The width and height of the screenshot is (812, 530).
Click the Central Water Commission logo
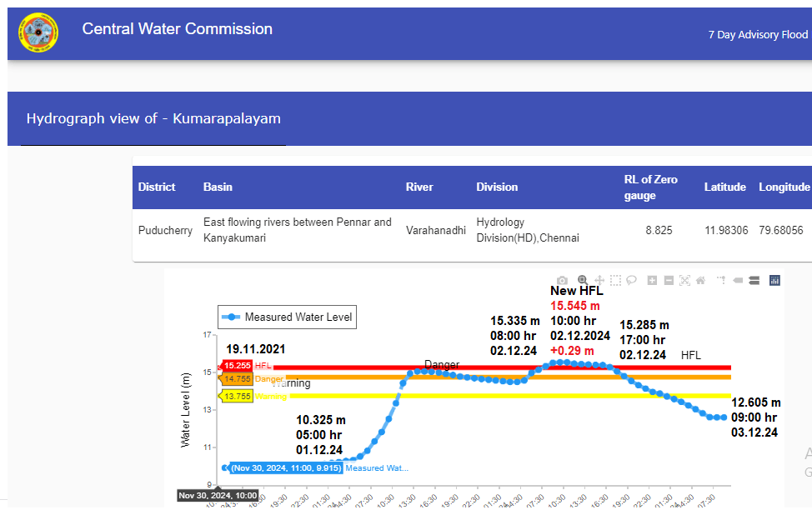(38, 33)
